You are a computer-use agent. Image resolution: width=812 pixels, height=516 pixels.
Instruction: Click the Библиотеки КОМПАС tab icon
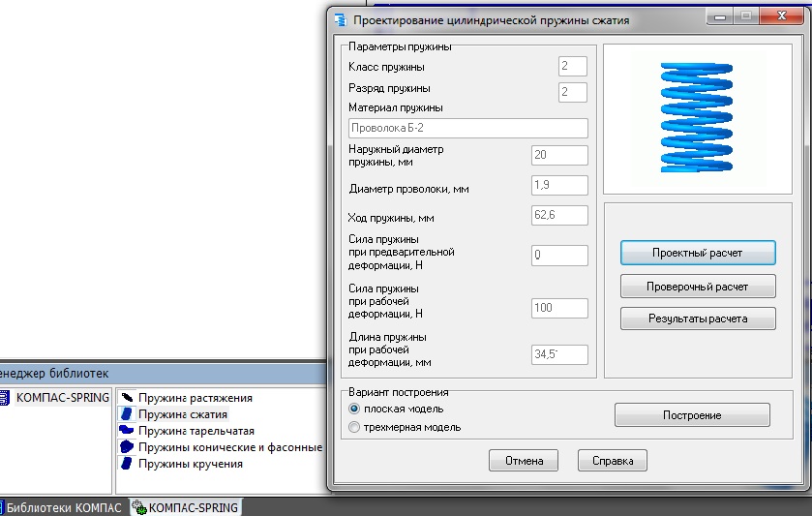pos(2,507)
